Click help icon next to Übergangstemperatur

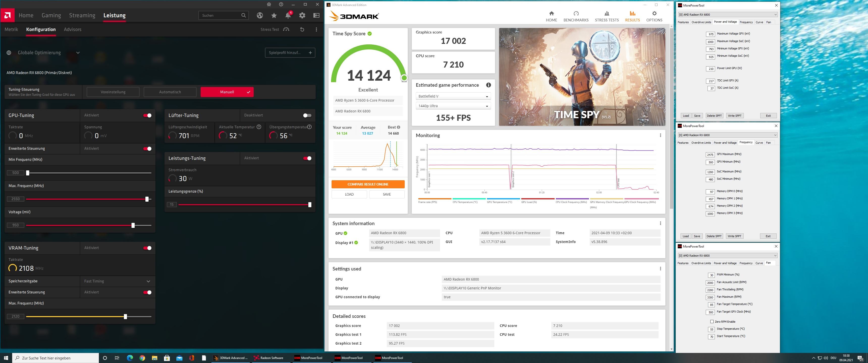point(309,127)
